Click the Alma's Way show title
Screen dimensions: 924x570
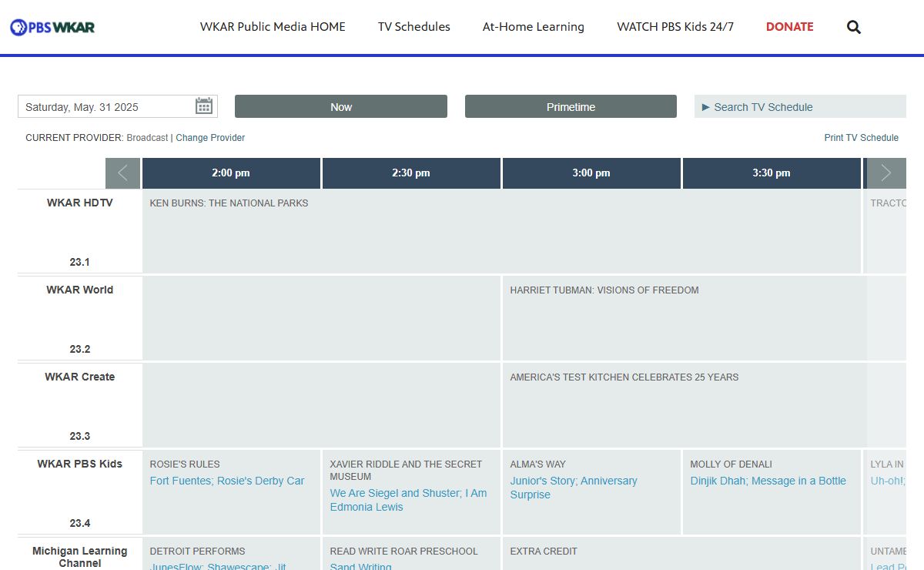(x=537, y=464)
